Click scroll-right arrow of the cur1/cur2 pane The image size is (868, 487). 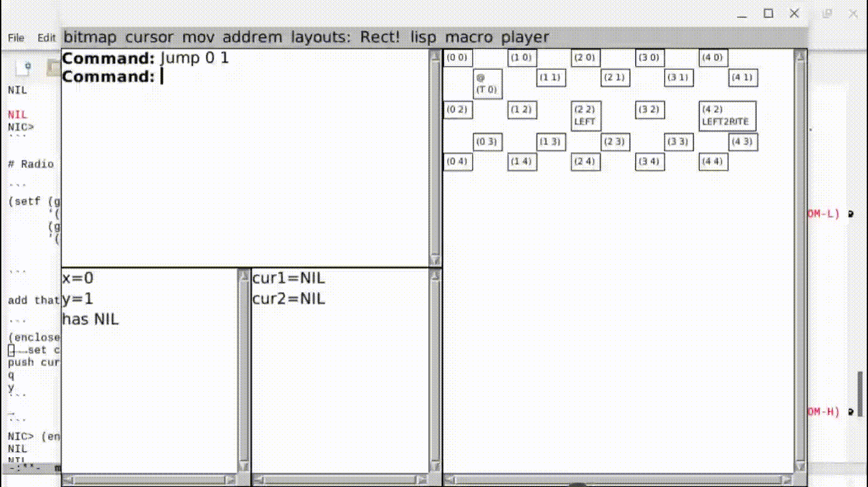[x=423, y=480]
